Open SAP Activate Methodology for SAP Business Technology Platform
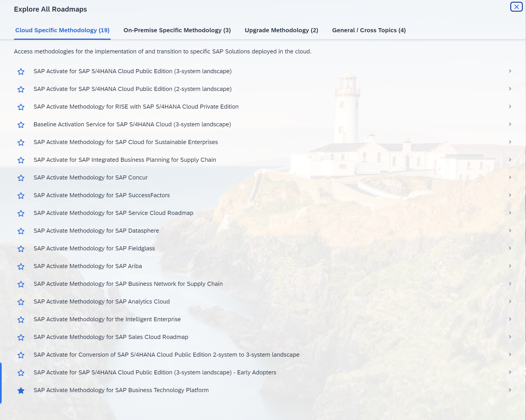This screenshot has width=526, height=420. click(121, 390)
